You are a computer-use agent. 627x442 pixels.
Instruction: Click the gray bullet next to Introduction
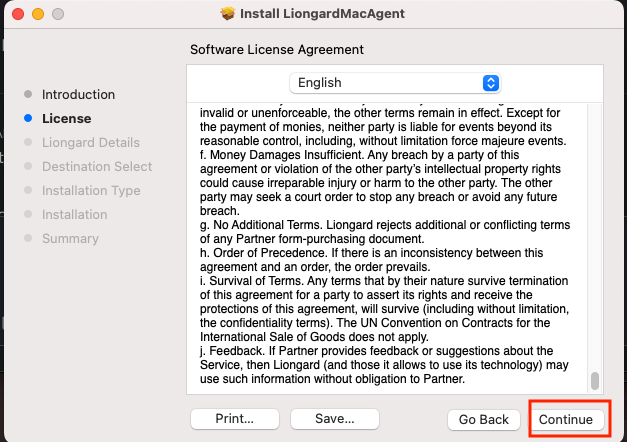pos(28,94)
